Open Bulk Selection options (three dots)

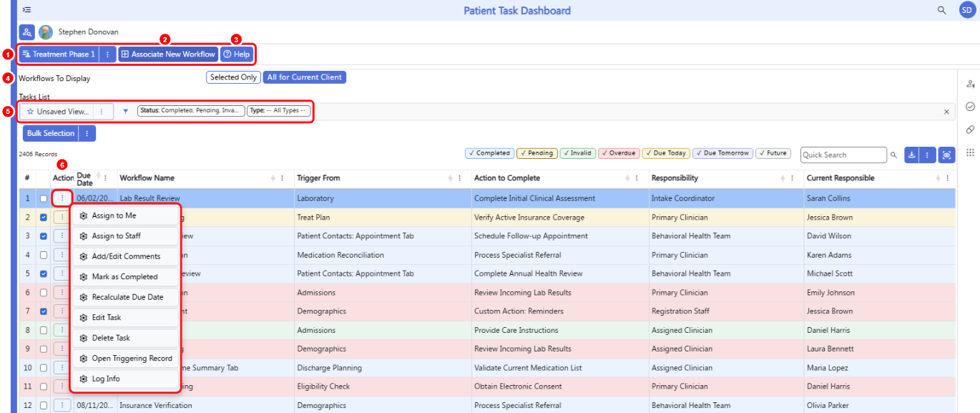[x=87, y=133]
